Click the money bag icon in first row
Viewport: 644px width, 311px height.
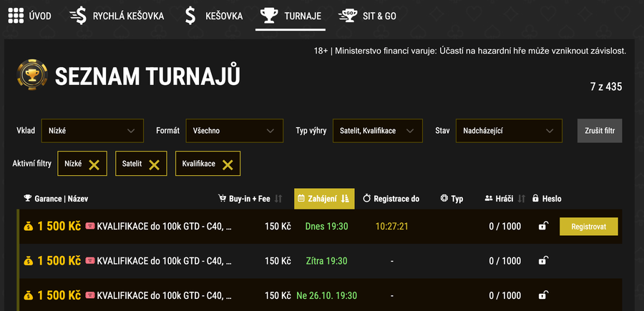[29, 227]
